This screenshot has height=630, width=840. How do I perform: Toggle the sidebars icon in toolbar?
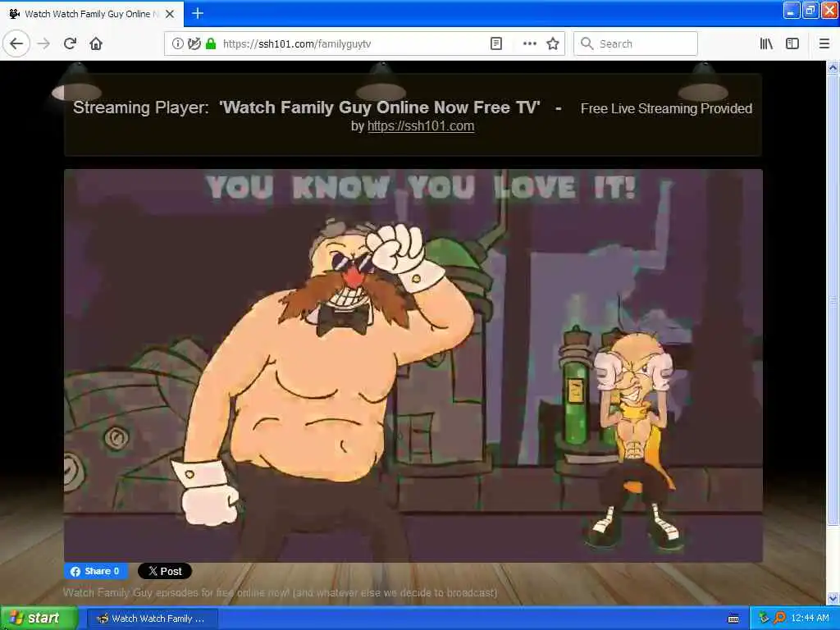click(x=792, y=43)
